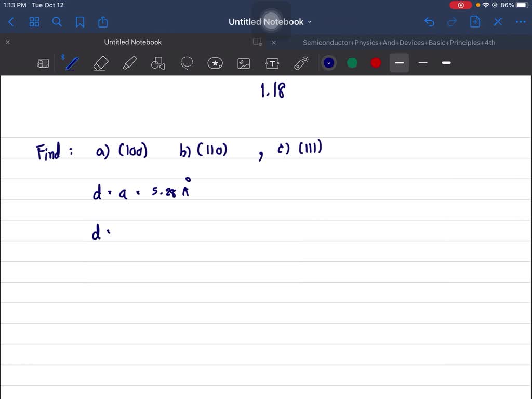Select the Highlighter tool

[129, 63]
